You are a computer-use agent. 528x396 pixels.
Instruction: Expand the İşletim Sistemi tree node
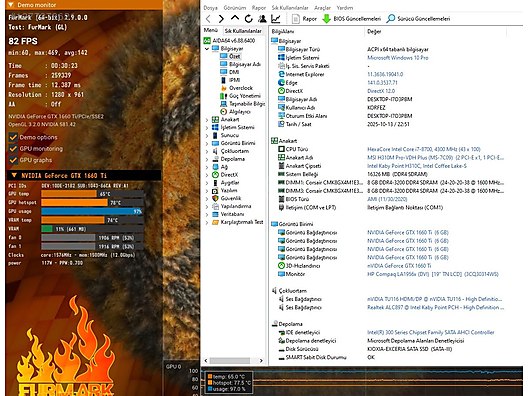click(x=207, y=128)
